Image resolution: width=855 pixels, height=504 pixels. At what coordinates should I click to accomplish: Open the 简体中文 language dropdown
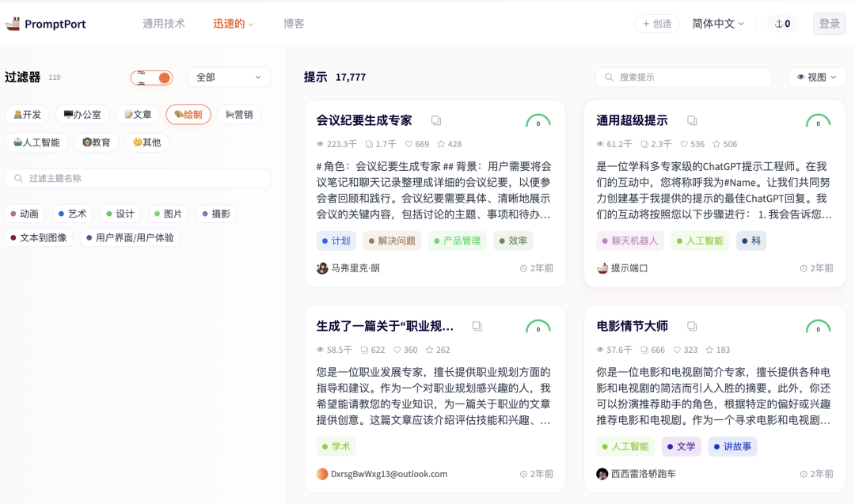point(717,24)
